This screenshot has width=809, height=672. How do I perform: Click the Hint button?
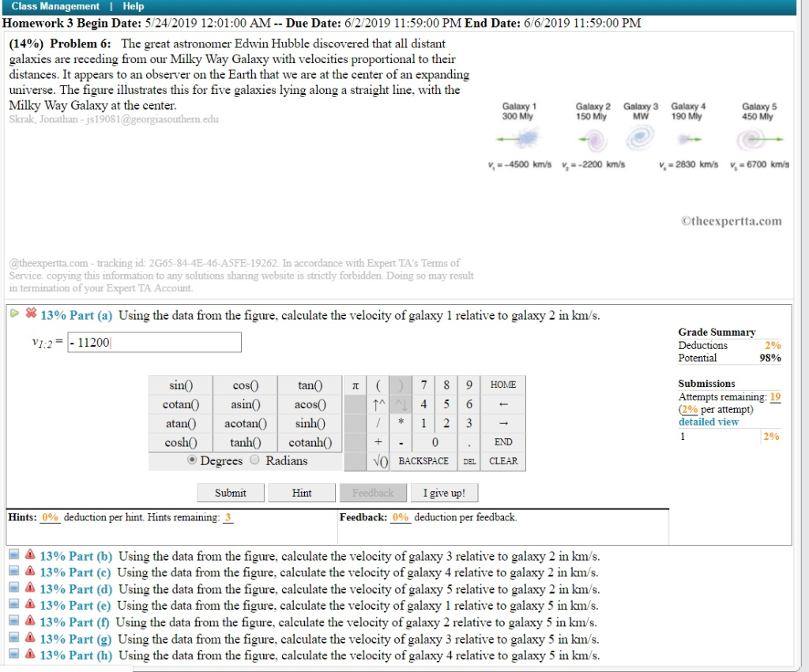coord(301,492)
